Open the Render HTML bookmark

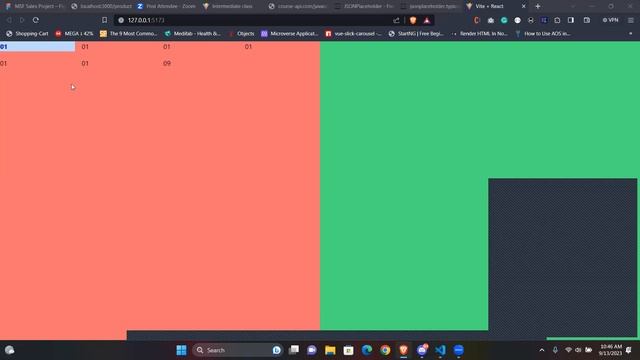479,33
